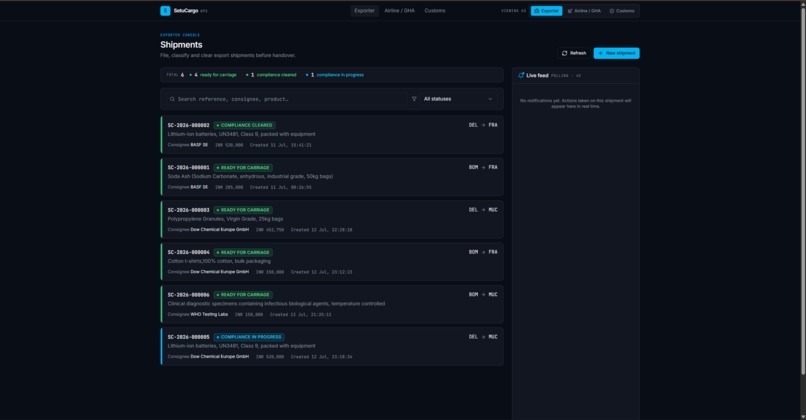Click the TOTAL 6 summary label
Image resolution: width=806 pixels, height=420 pixels.
[x=175, y=75]
